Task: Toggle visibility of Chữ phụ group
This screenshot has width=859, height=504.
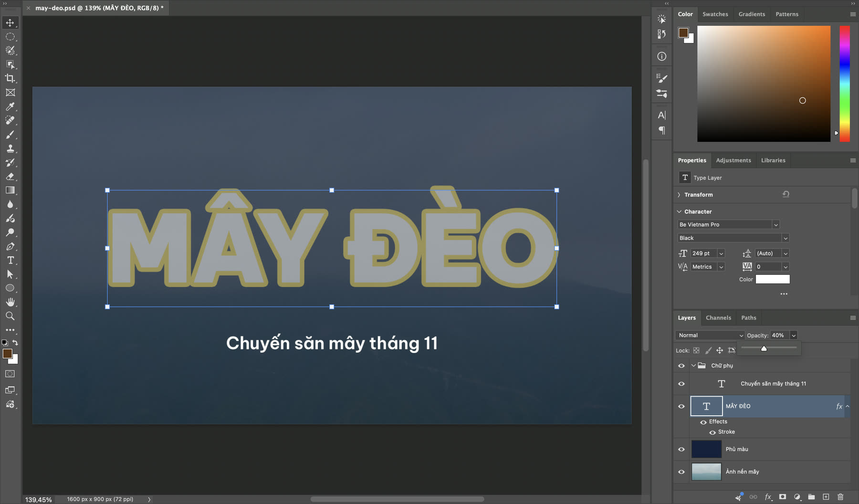Action: (681, 366)
